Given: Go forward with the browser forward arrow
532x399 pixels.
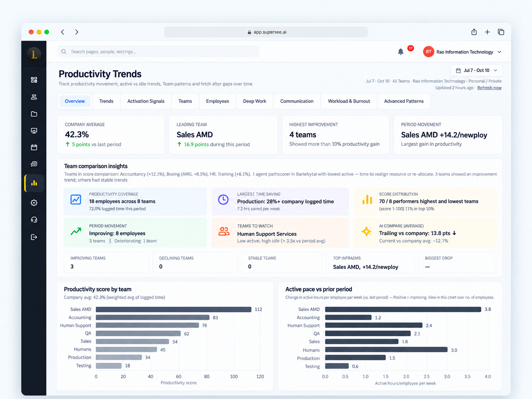Looking at the screenshot, I should coord(76,32).
